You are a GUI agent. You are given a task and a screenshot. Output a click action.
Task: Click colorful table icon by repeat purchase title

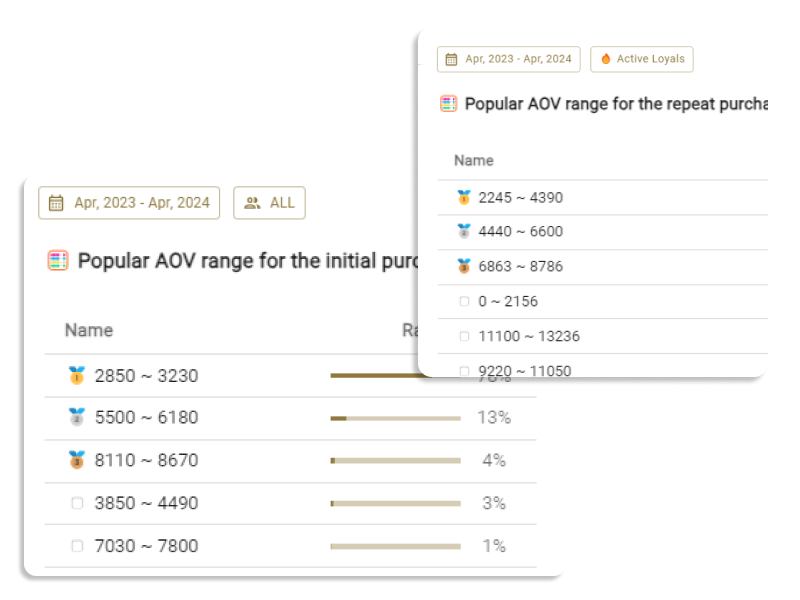pyautogui.click(x=449, y=104)
